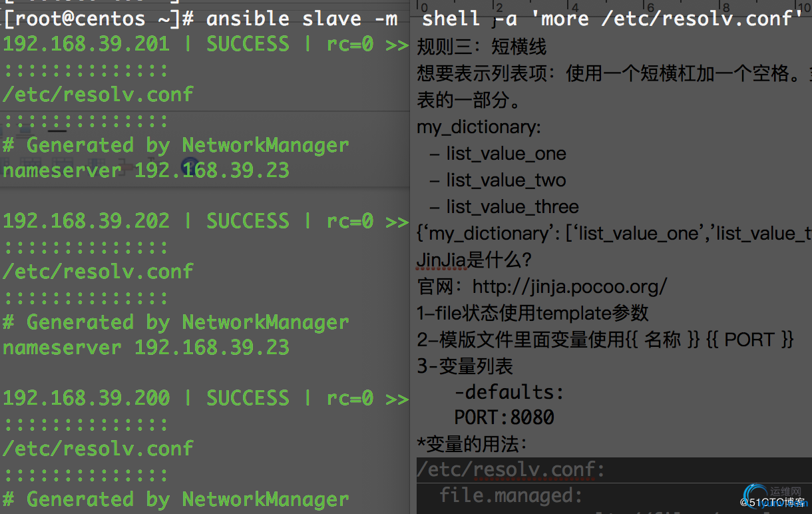The width and height of the screenshot is (812, 514).
Task: Click the my_dictionary: heading line
Action: click(x=479, y=127)
